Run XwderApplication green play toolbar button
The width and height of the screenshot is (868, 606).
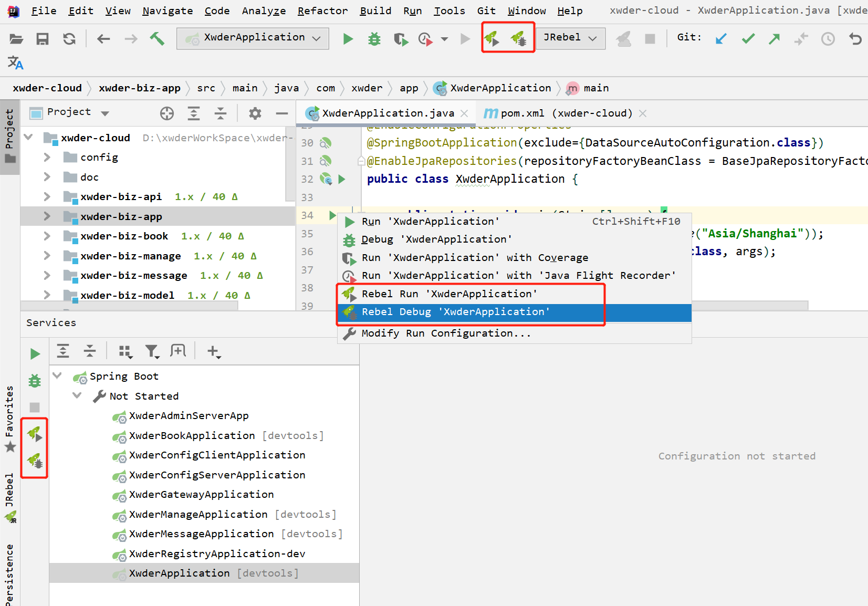348,38
